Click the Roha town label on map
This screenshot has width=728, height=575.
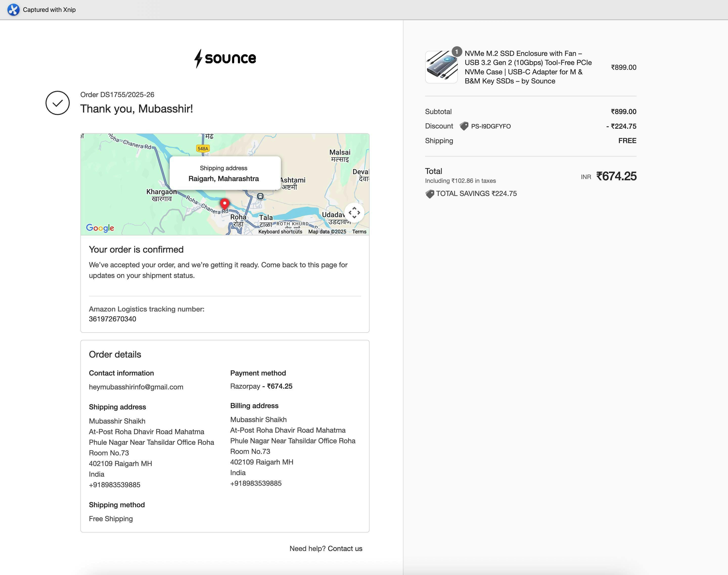coord(238,220)
